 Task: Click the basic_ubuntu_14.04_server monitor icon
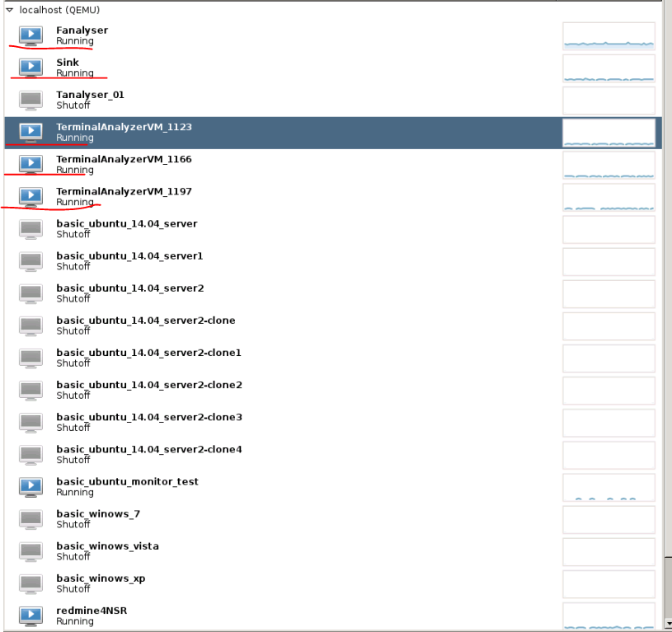31,229
